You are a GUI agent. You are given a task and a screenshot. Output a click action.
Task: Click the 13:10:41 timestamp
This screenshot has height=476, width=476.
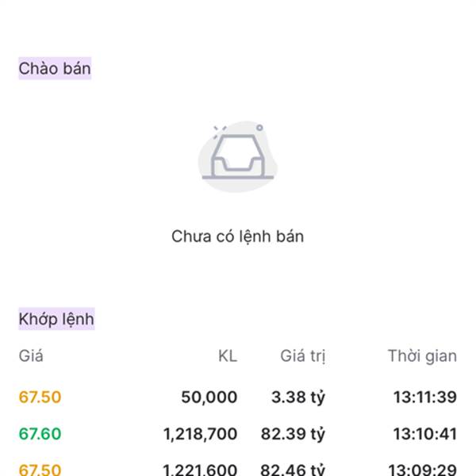click(425, 433)
